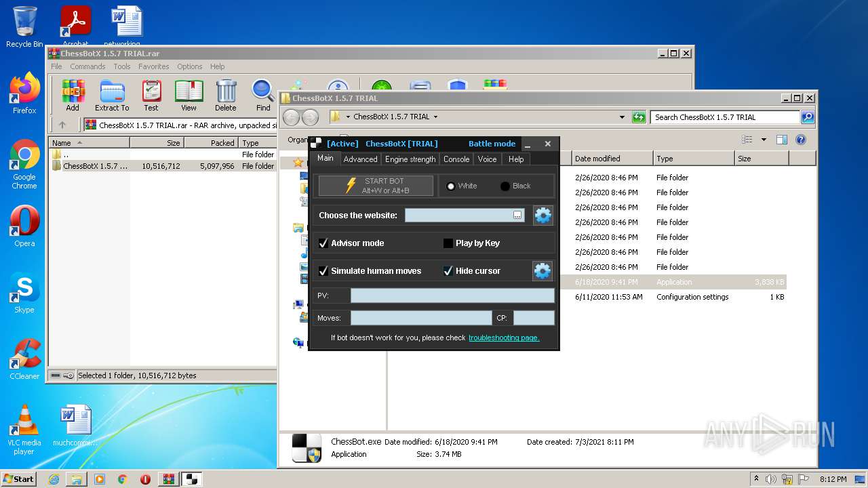Open human moves settings gear in ChessBotX
Viewport: 868px width, 488px height.
(x=542, y=271)
